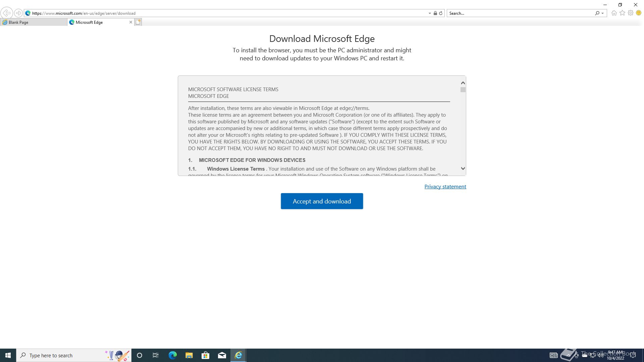Open the Windows Start menu
The height and width of the screenshot is (362, 644).
pos(8,355)
